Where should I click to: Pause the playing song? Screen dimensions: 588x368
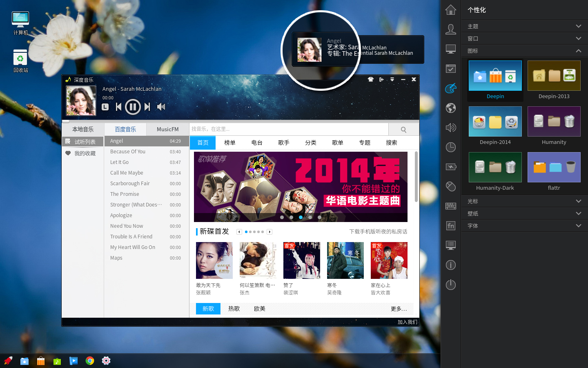point(133,107)
